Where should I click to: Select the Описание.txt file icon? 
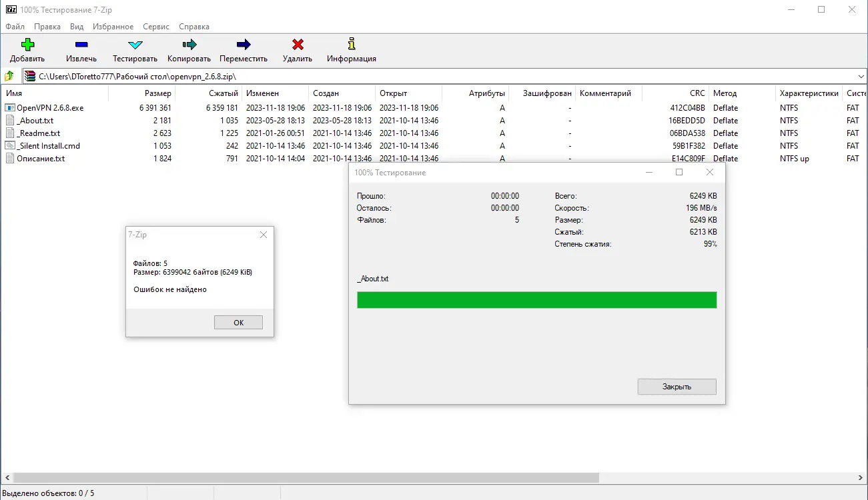[10, 158]
